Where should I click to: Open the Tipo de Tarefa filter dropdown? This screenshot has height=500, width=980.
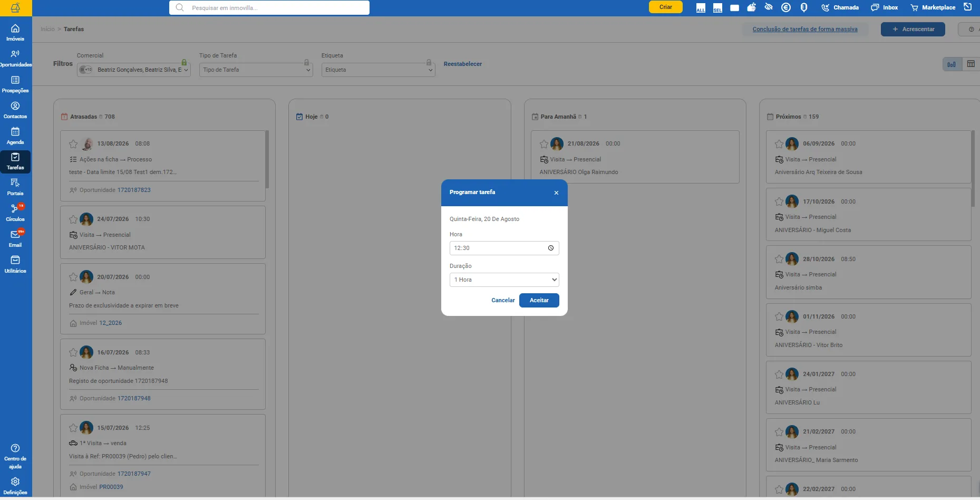pos(256,70)
